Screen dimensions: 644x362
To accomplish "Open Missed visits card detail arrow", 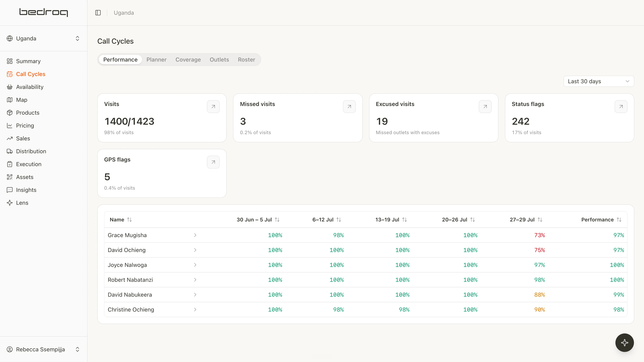I will 349,107.
